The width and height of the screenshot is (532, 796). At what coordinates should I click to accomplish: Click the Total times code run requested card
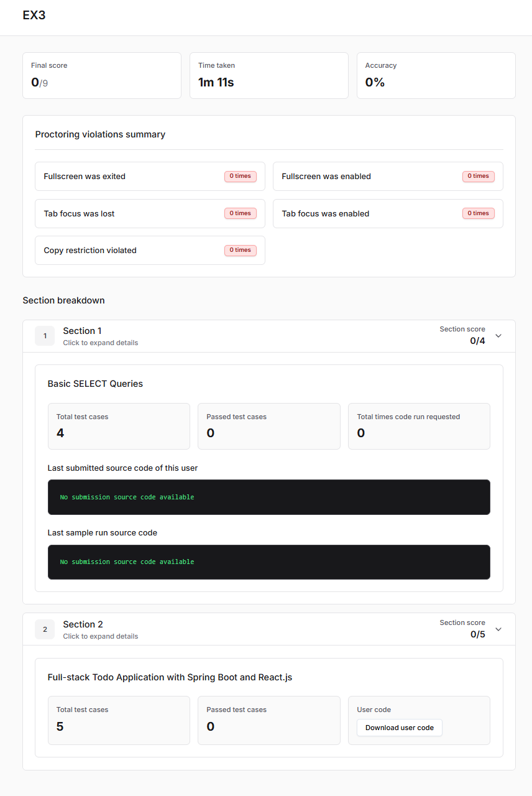pos(419,426)
